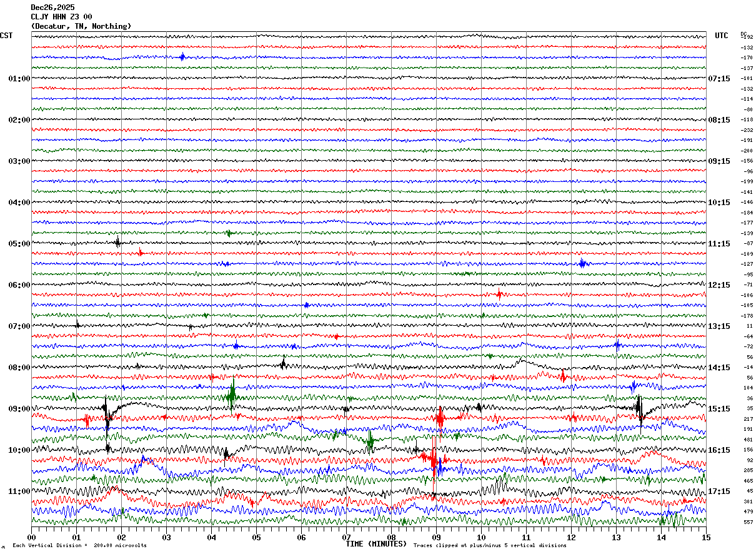Image resolution: width=756 pixels, height=554 pixels.
Task: Click the DC offset value 479
Action: click(749, 512)
